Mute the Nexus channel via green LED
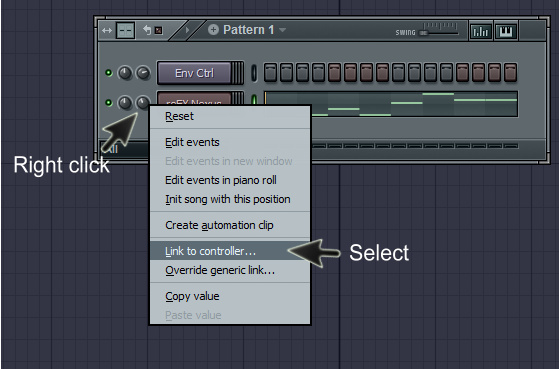 tap(108, 103)
